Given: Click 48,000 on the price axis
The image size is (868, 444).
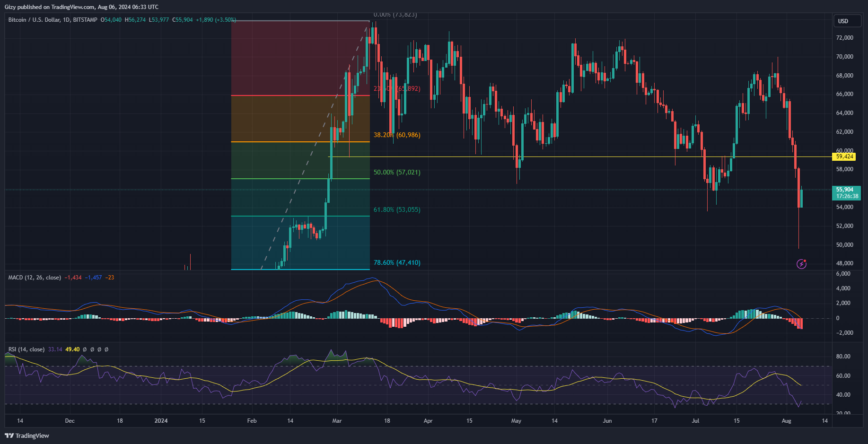Looking at the screenshot, I should coord(845,263).
